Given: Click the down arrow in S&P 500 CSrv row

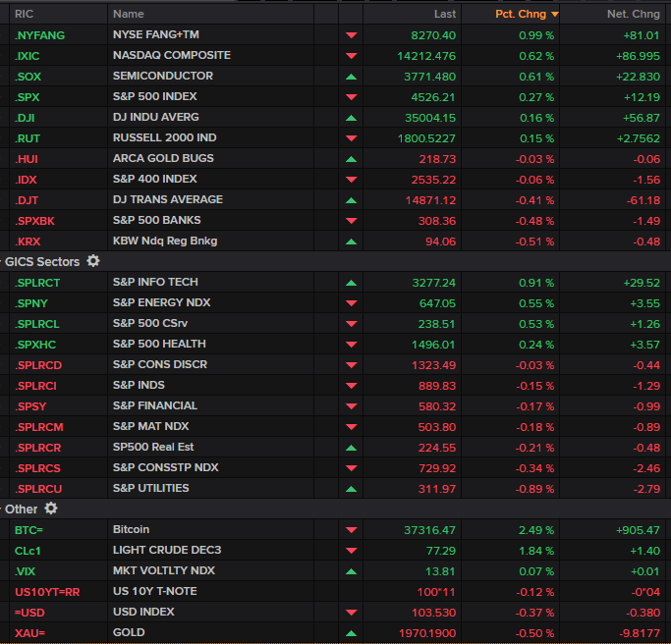Looking at the screenshot, I should (x=352, y=324).
